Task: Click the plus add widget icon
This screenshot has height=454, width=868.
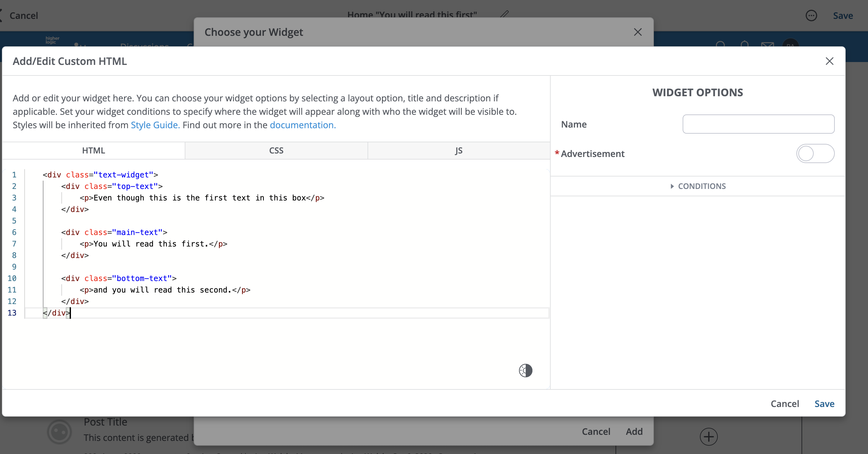Action: coord(708,436)
